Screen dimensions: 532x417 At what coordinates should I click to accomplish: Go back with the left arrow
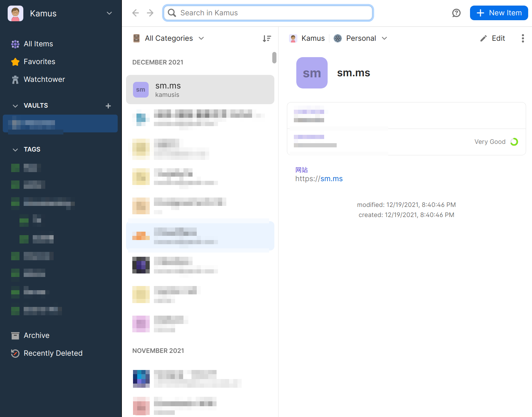pos(135,13)
